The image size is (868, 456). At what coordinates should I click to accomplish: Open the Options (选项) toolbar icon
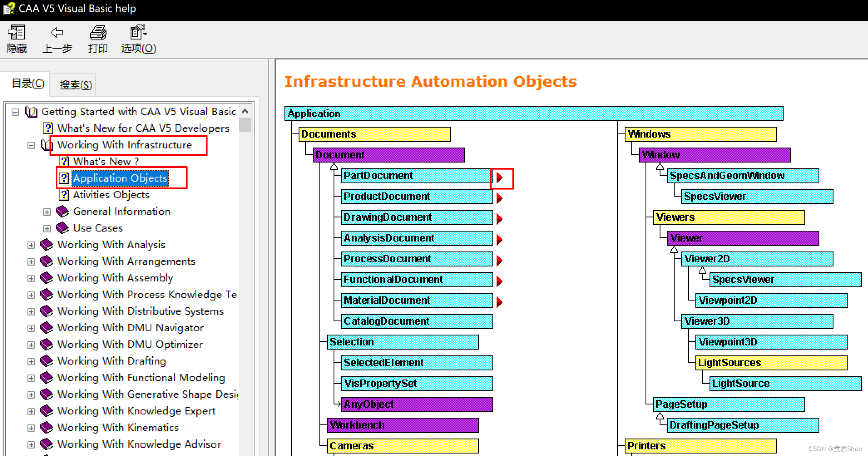pyautogui.click(x=138, y=32)
